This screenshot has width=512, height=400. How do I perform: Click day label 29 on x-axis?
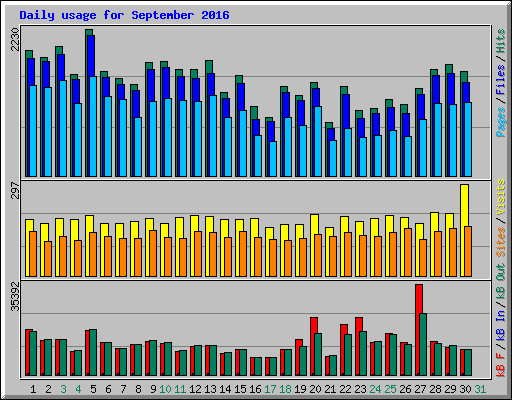(450, 389)
